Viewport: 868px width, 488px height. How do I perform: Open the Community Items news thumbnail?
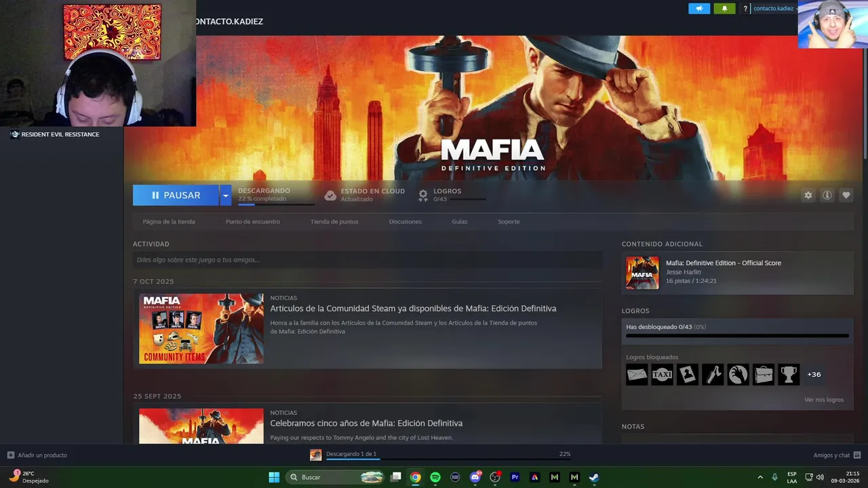201,329
